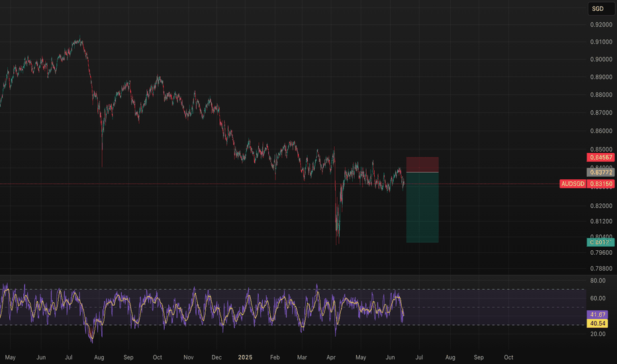The image size is (617, 364).
Task: Click the 60.00 RSI scale label
Action: tap(598, 298)
